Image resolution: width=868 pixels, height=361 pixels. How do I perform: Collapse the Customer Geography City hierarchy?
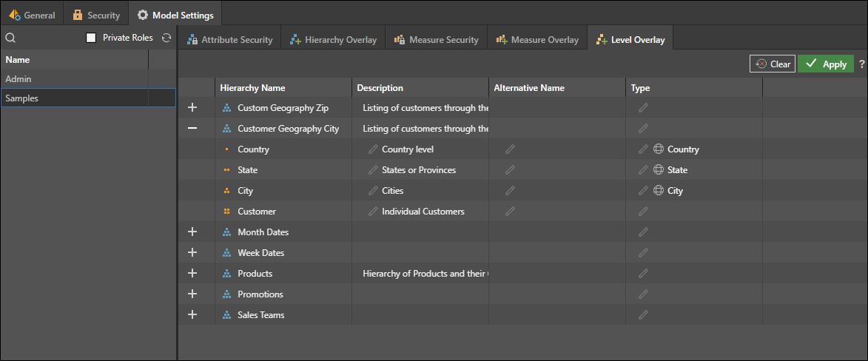(x=192, y=129)
